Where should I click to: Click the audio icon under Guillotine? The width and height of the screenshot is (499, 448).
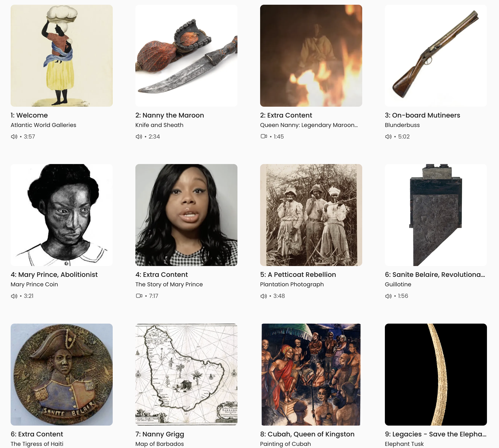(388, 296)
